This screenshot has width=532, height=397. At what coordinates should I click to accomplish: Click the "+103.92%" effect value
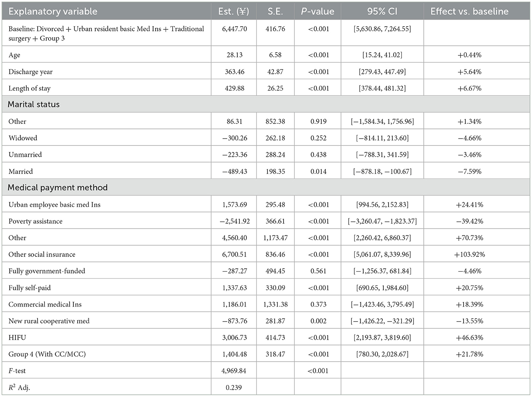click(469, 255)
